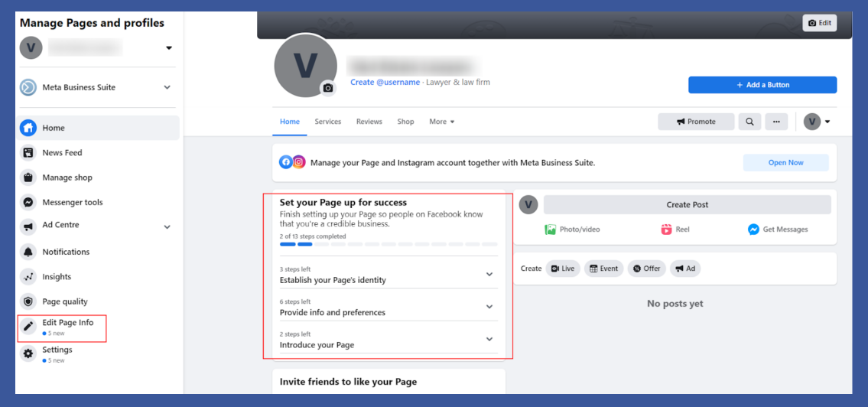Click small V avatar in left sidebar
The width and height of the screenshot is (868, 407).
31,47
